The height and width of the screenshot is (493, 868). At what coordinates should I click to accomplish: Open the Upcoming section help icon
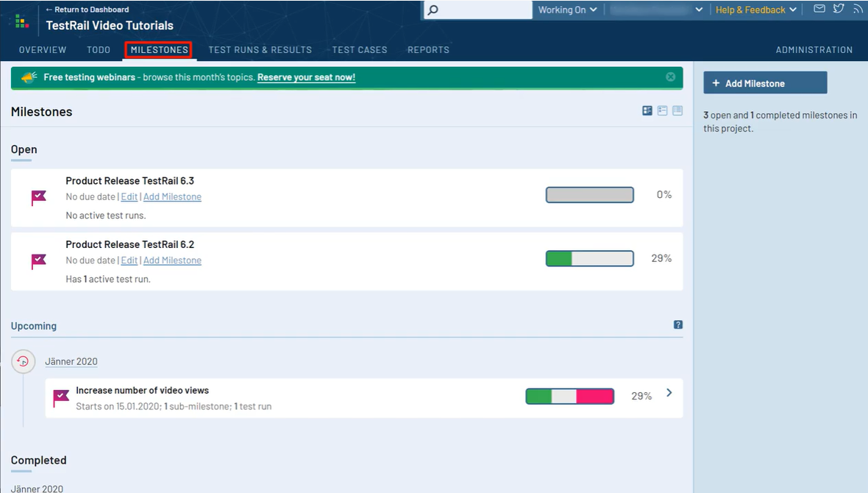coord(678,324)
